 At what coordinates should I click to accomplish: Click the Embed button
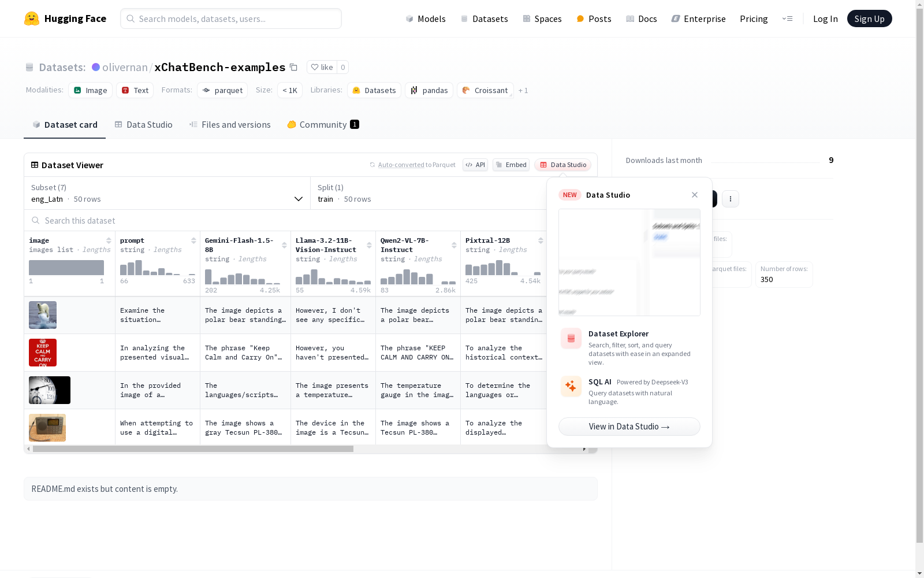[x=511, y=165]
